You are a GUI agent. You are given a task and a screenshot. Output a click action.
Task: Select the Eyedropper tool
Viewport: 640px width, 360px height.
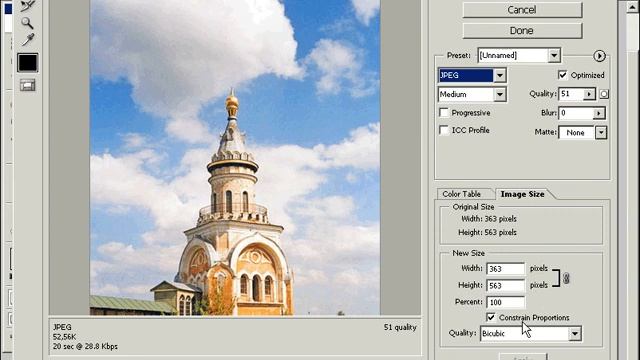click(28, 40)
